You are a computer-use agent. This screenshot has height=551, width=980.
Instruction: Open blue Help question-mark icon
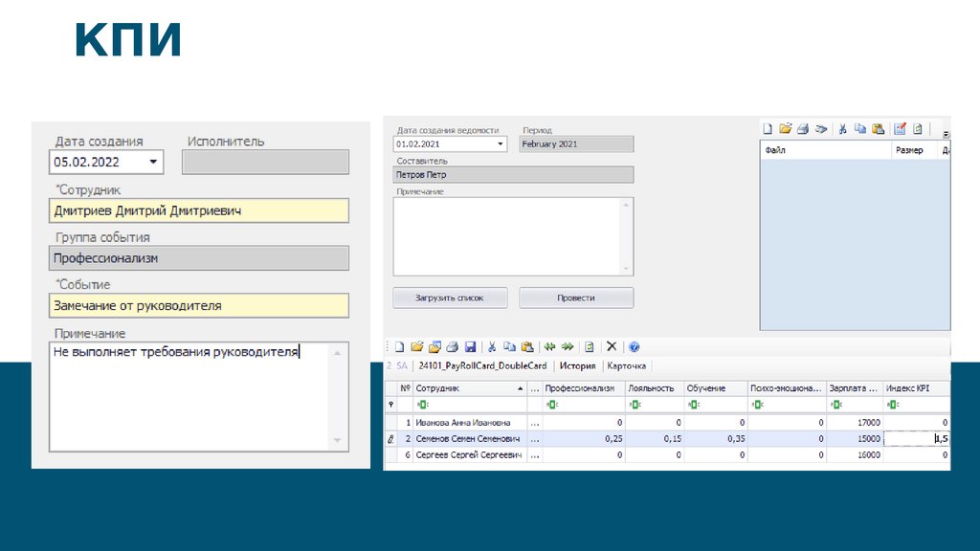pyautogui.click(x=634, y=346)
